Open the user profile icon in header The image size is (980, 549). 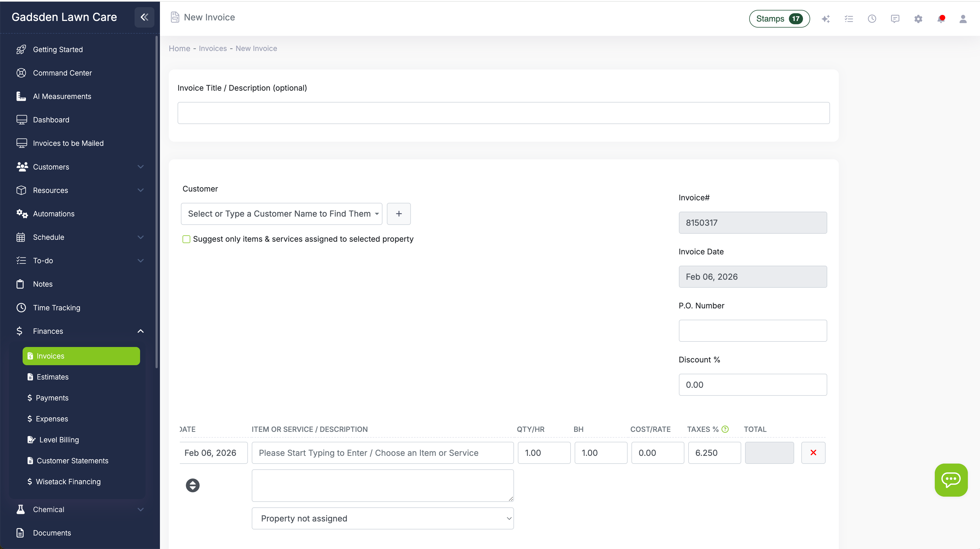click(x=963, y=18)
